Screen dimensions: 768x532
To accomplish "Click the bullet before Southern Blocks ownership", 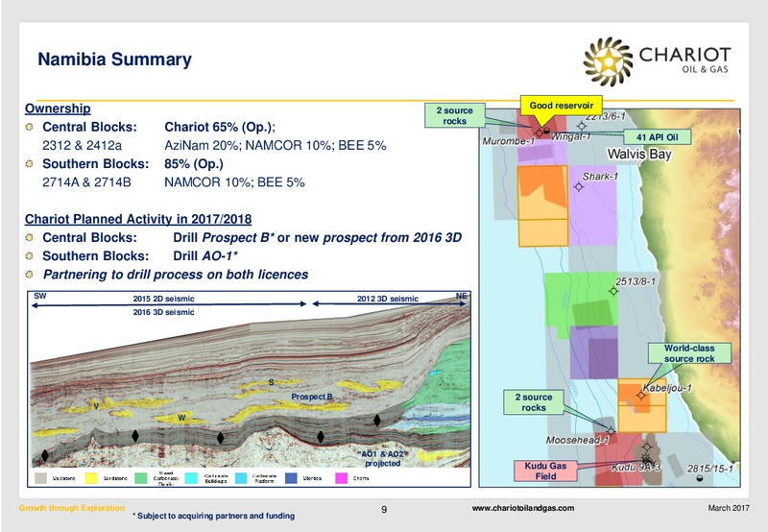I will click(30, 163).
